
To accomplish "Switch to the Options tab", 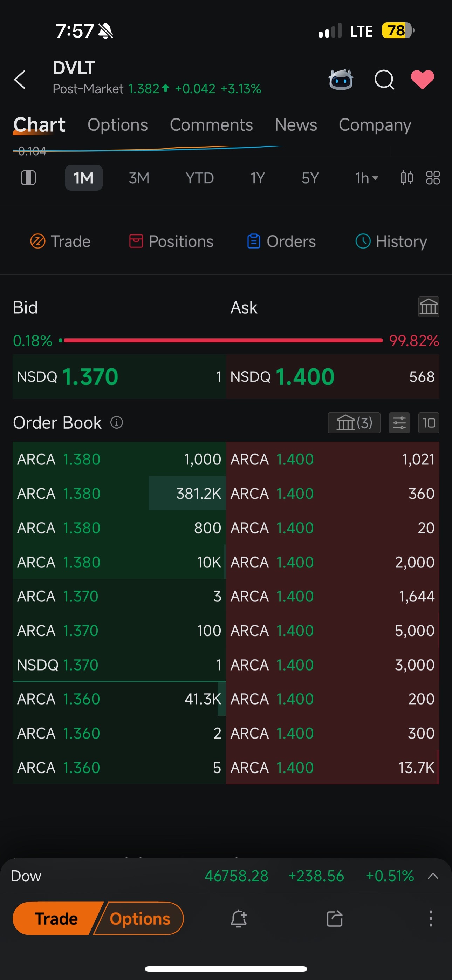I will [x=118, y=125].
